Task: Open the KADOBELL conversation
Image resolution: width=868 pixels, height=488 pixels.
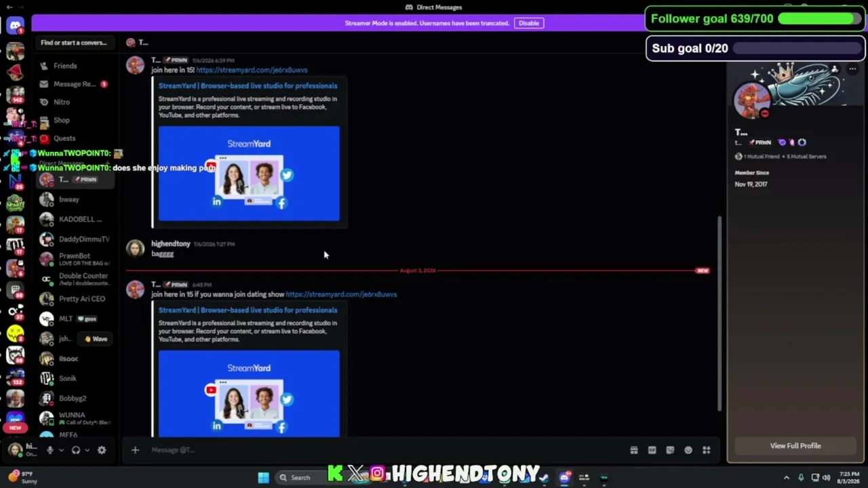Action: point(75,220)
